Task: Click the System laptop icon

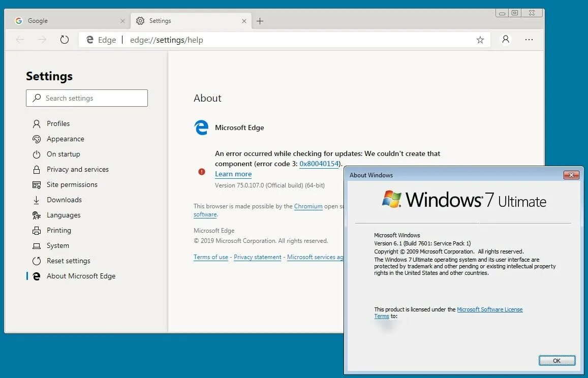Action: (x=37, y=246)
